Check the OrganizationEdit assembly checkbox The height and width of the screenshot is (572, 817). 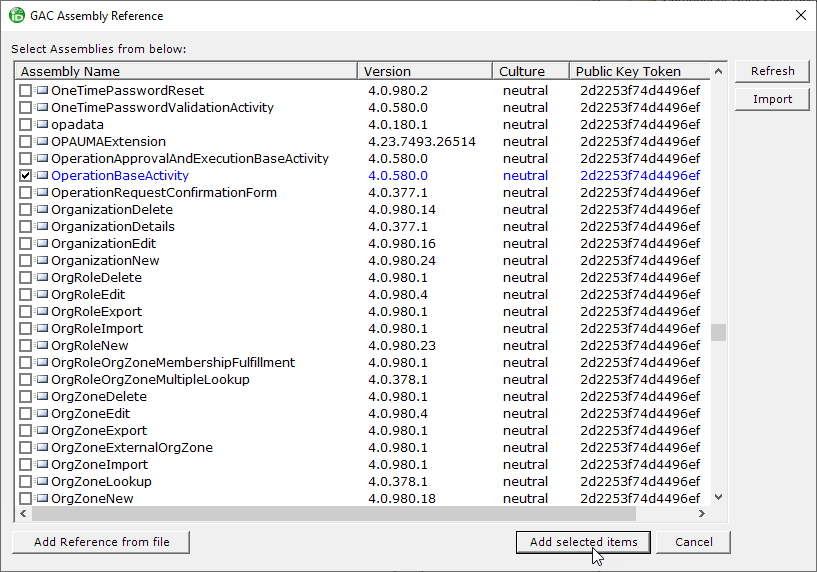pos(26,244)
